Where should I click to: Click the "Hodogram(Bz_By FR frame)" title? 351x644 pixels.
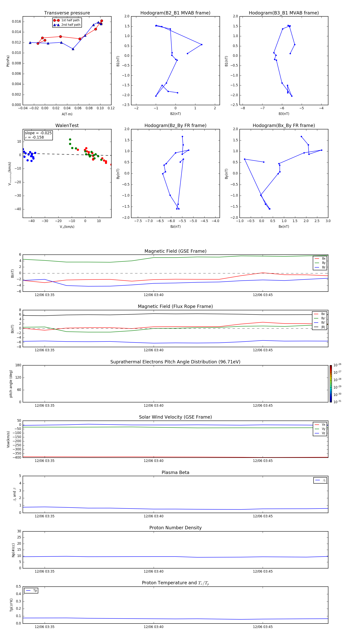pyautogui.click(x=175, y=125)
